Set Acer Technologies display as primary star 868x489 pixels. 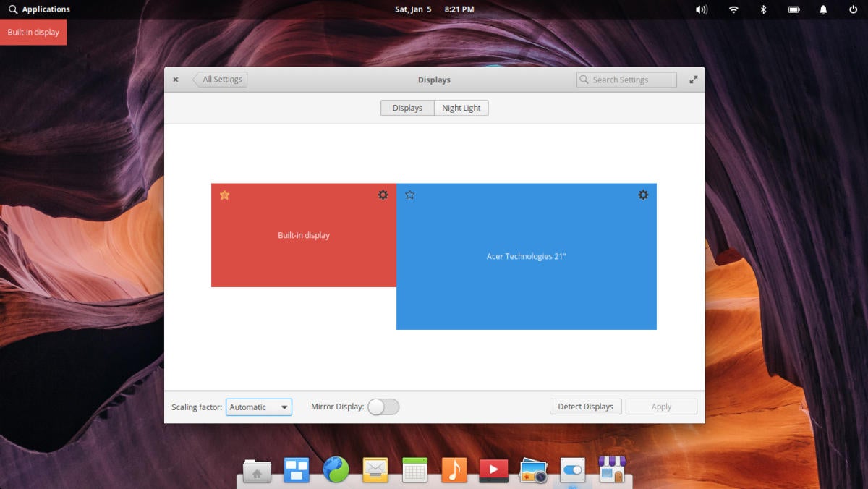point(410,195)
